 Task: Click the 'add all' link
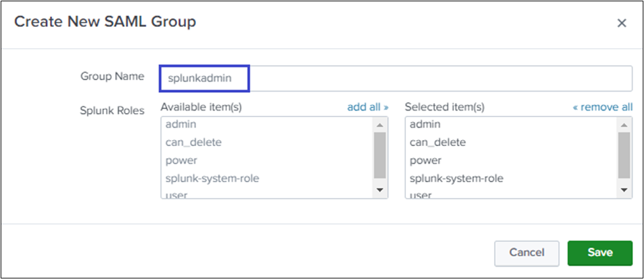point(368,107)
